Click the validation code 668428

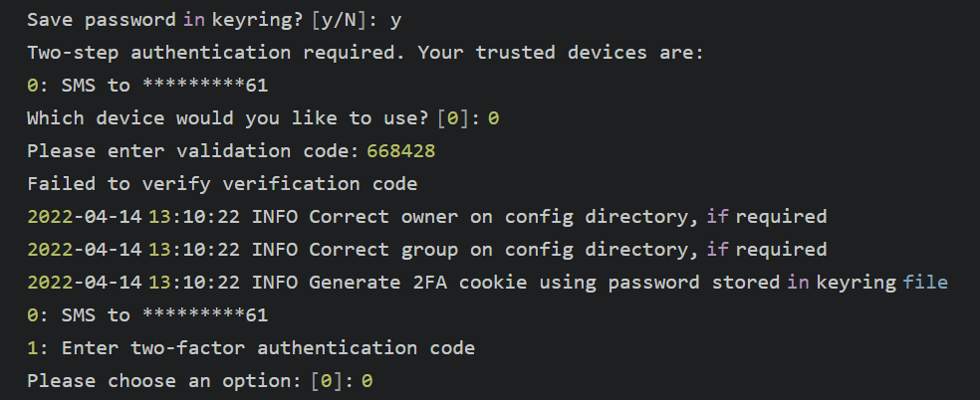click(400, 151)
